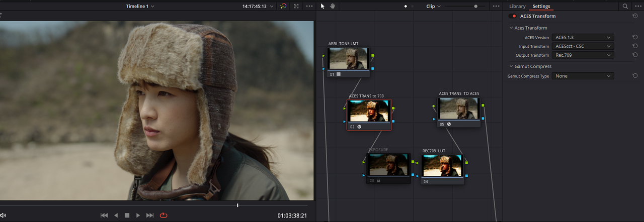This screenshot has width=644, height=222.
Task: Mute audio with the speaker icon
Action: pyautogui.click(x=3, y=215)
